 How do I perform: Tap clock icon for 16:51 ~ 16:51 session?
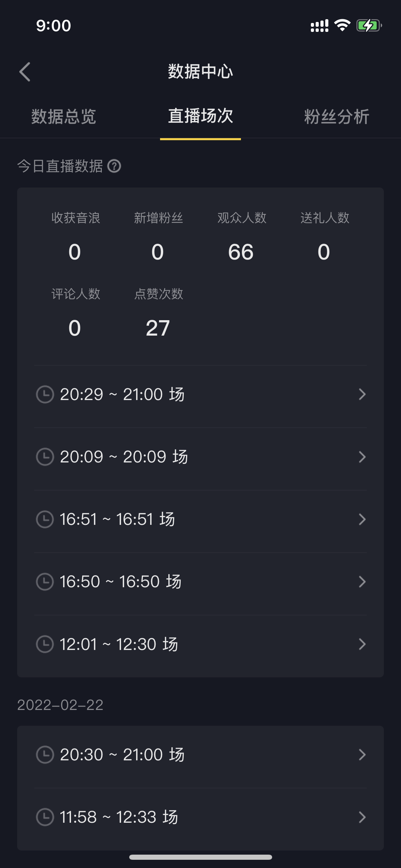click(x=45, y=519)
